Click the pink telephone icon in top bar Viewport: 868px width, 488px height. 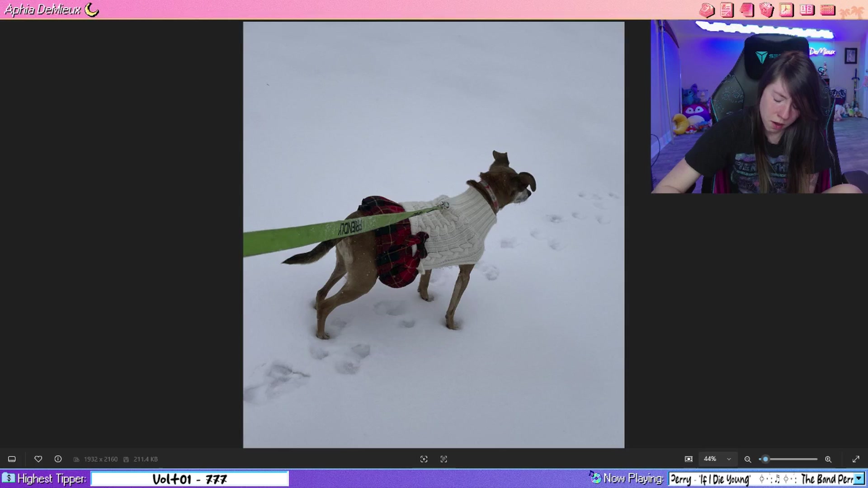707,10
